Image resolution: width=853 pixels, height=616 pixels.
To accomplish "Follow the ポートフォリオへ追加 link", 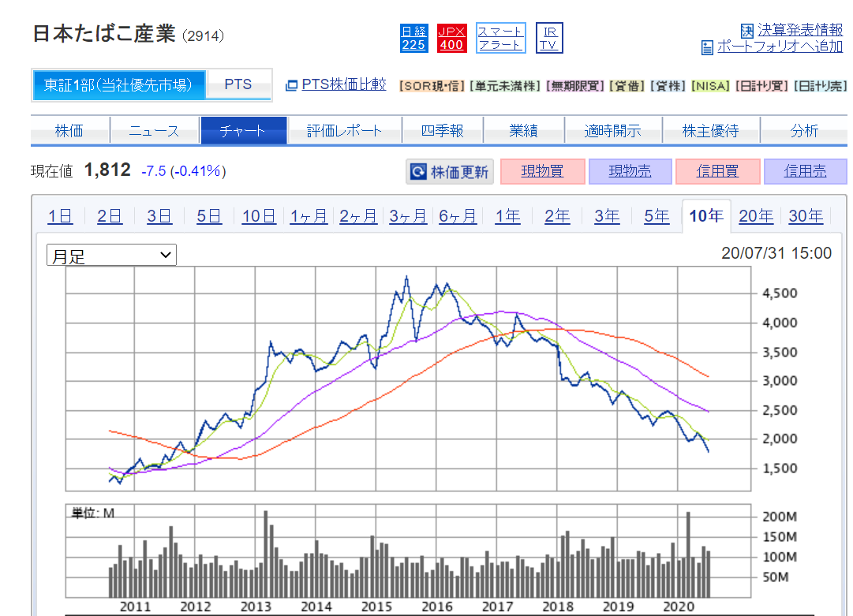I will 780,47.
